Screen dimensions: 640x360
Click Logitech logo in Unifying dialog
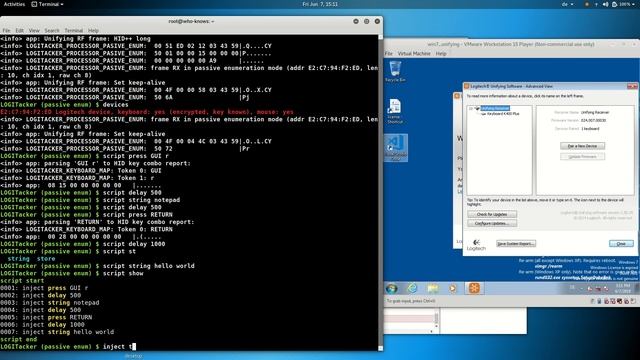(x=476, y=245)
